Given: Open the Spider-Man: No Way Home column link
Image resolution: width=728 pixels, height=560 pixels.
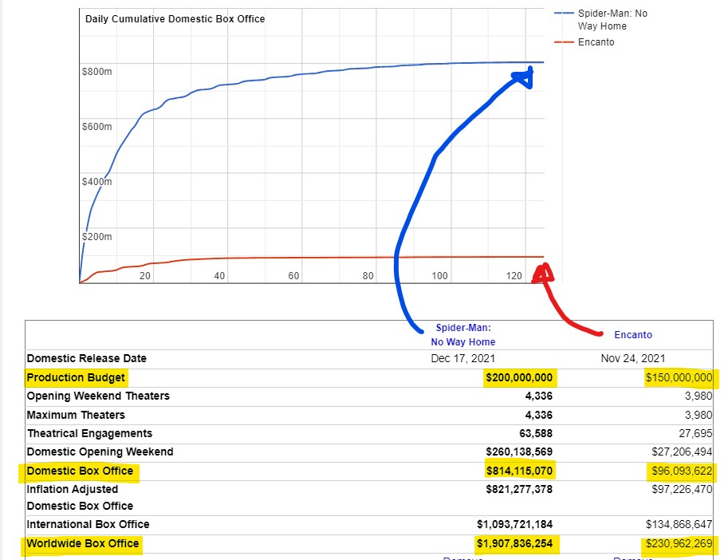Looking at the screenshot, I should coord(462,335).
